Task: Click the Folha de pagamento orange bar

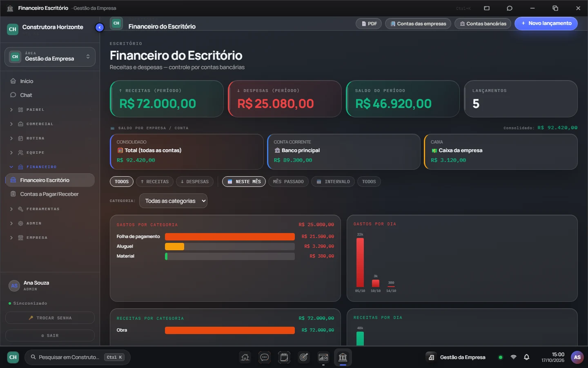Action: [x=230, y=237]
